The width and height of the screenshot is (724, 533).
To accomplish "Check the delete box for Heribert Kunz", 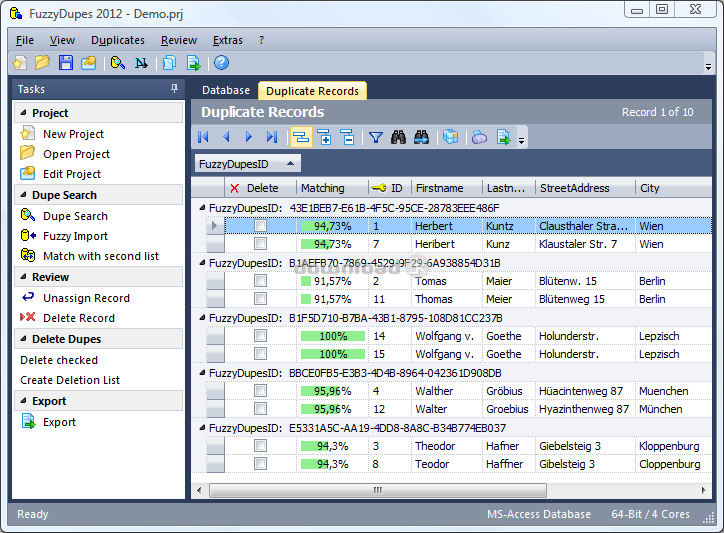I will click(x=260, y=243).
